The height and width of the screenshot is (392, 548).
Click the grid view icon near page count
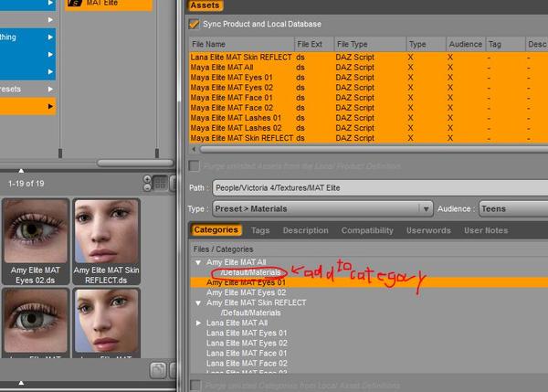[x=161, y=184]
